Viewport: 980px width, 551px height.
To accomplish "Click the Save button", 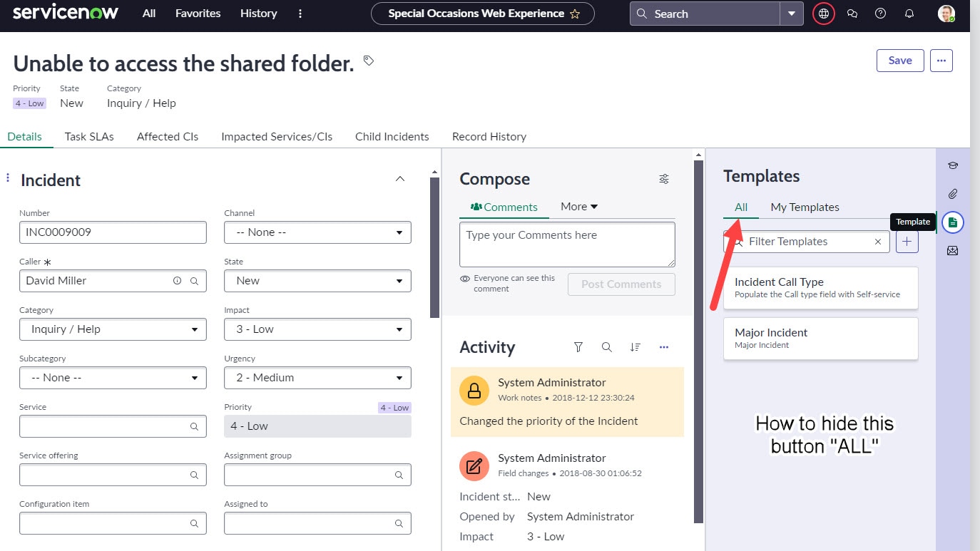I will click(899, 61).
